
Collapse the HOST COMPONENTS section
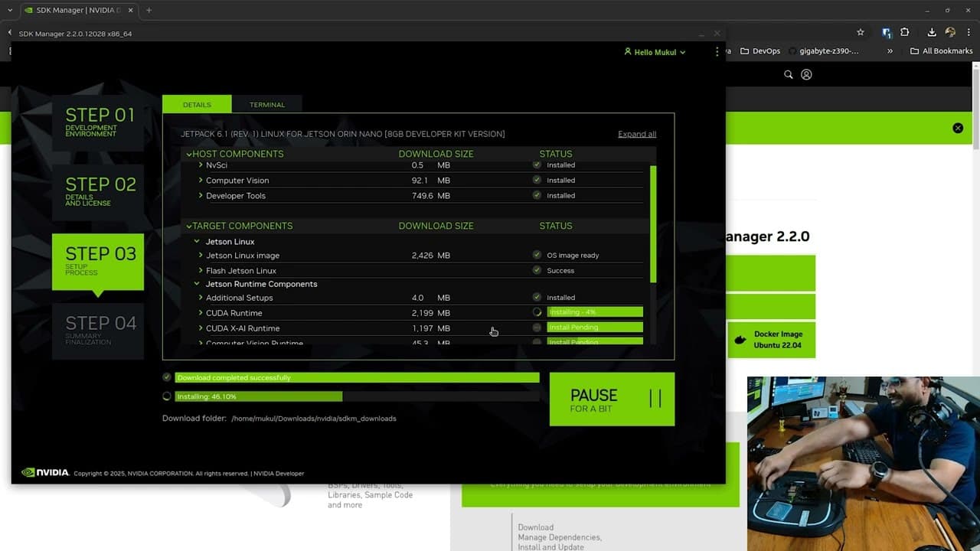tap(189, 154)
